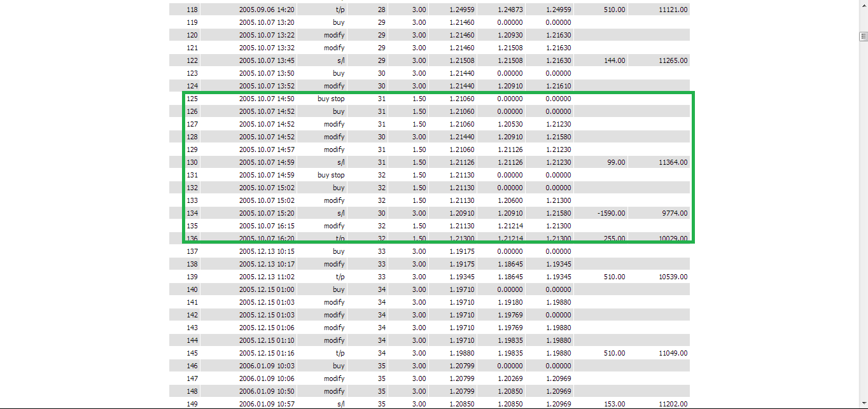The height and width of the screenshot is (409, 868).
Task: Click row number 132
Action: [x=192, y=188]
